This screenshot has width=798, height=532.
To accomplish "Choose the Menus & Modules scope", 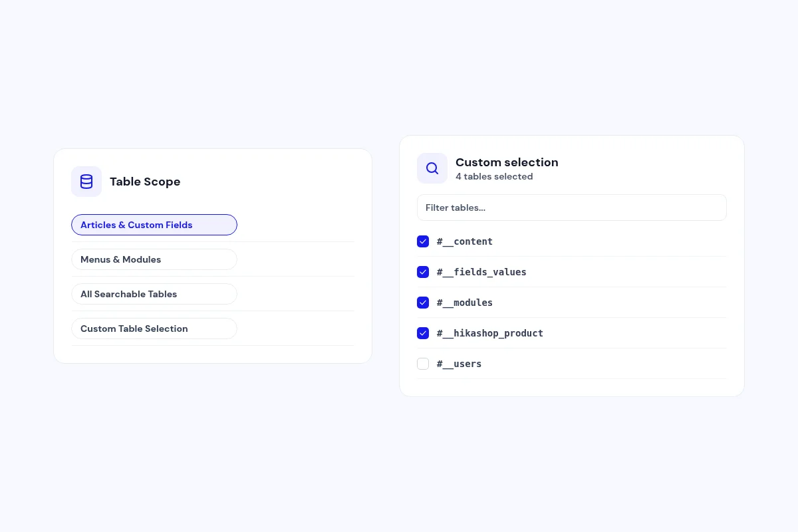I will pyautogui.click(x=154, y=259).
